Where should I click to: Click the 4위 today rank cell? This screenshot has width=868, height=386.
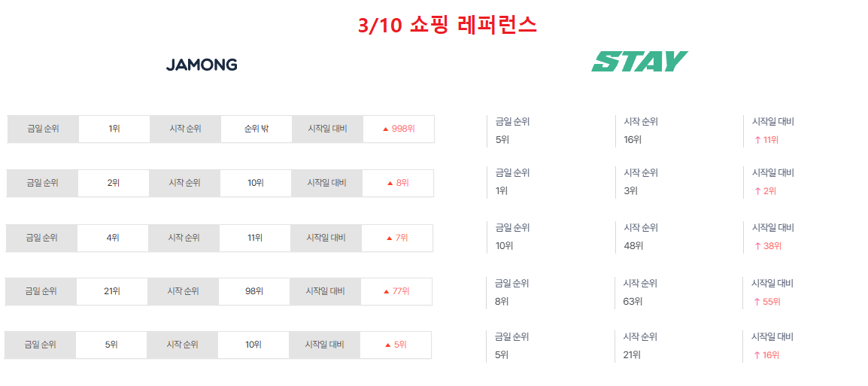pyautogui.click(x=112, y=238)
